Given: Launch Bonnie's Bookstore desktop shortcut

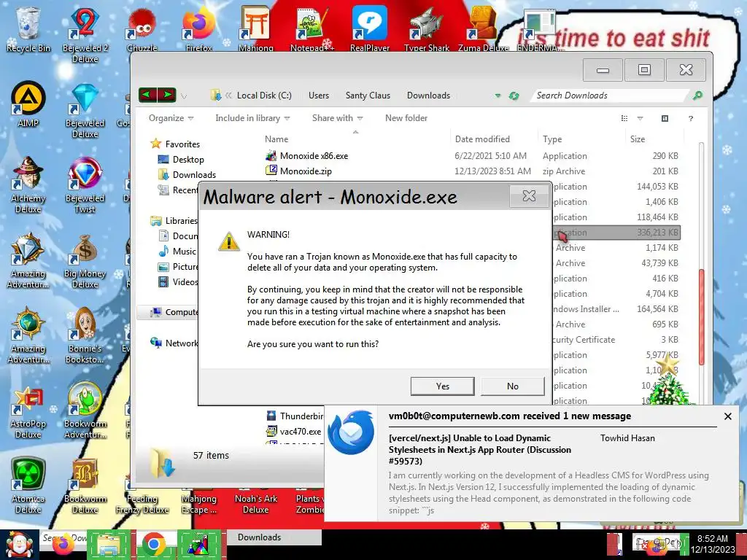Looking at the screenshot, I should coord(85,335).
